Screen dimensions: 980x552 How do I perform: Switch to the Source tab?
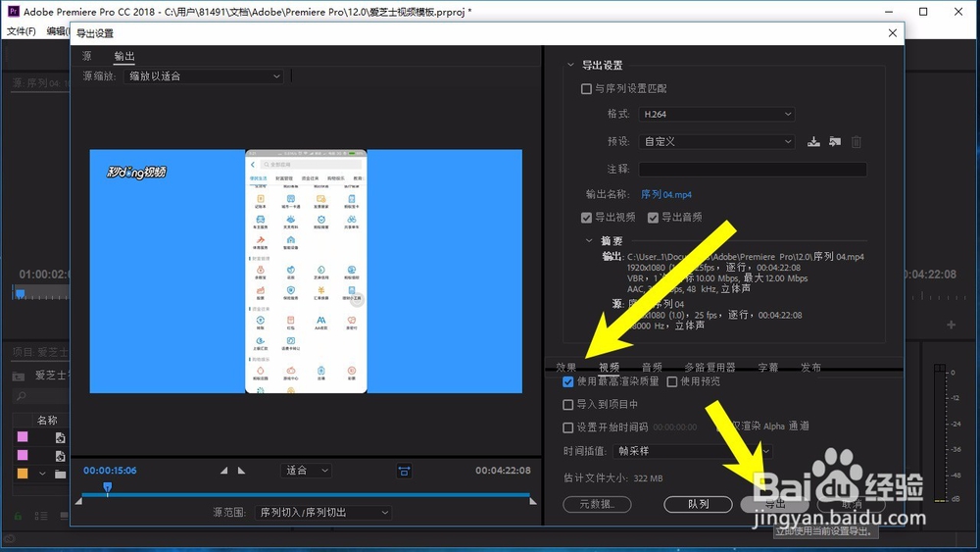click(x=87, y=56)
